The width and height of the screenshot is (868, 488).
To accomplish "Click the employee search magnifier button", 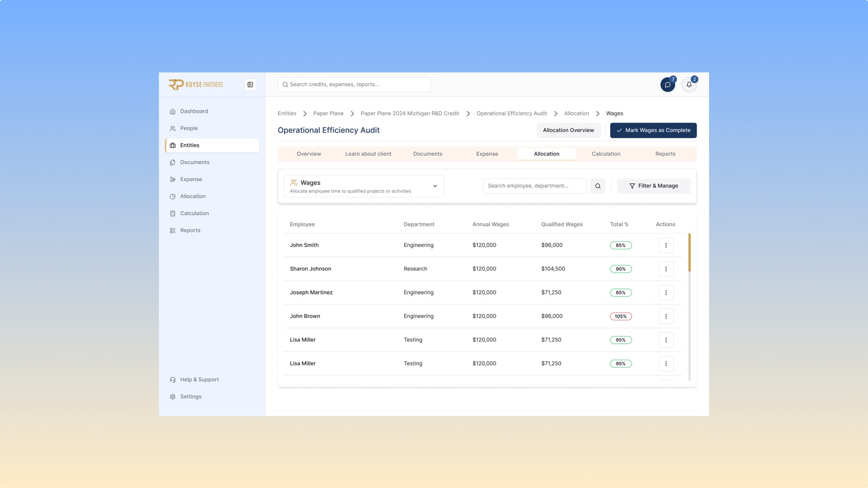I will tap(598, 186).
